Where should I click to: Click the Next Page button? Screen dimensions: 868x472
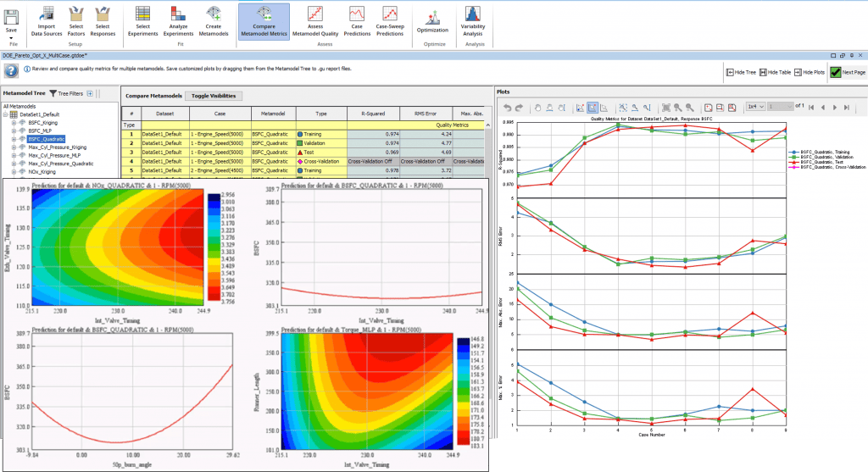click(x=848, y=73)
